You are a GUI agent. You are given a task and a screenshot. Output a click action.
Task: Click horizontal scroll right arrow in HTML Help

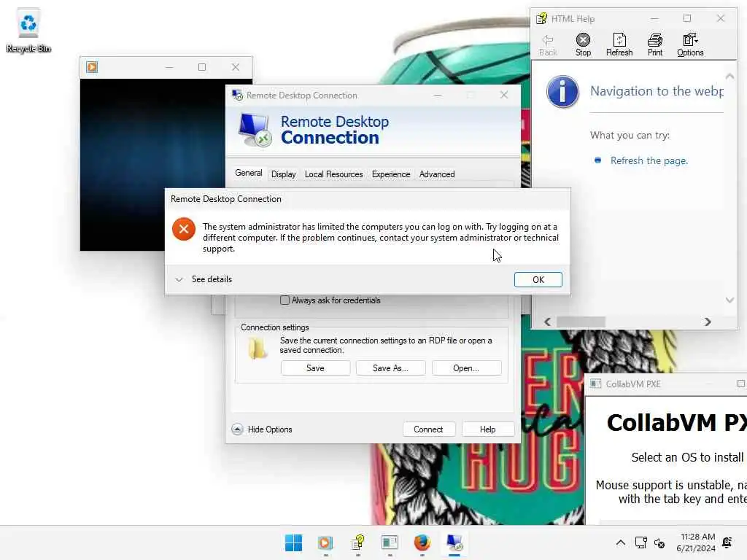[708, 322]
